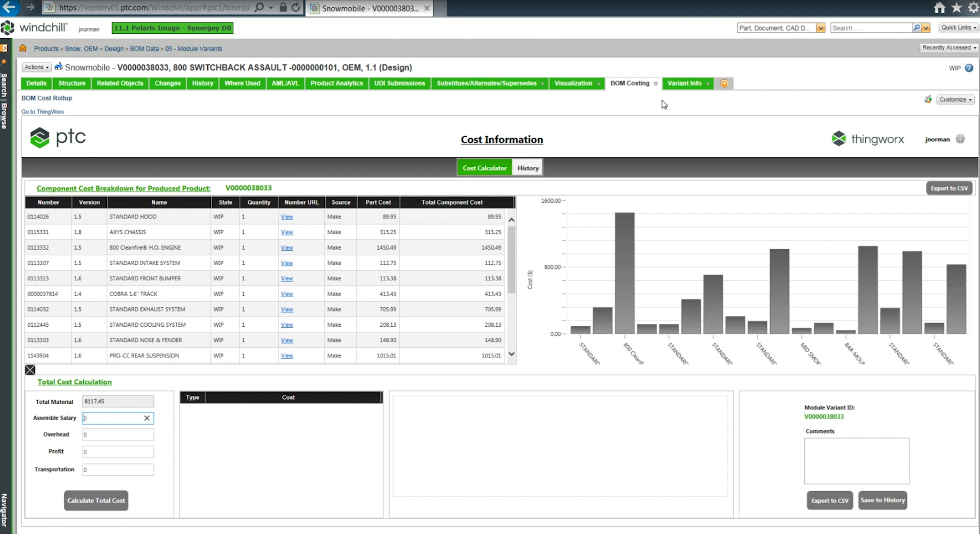Select the Product Analytics tab
This screenshot has height=534, width=980.
pos(337,83)
